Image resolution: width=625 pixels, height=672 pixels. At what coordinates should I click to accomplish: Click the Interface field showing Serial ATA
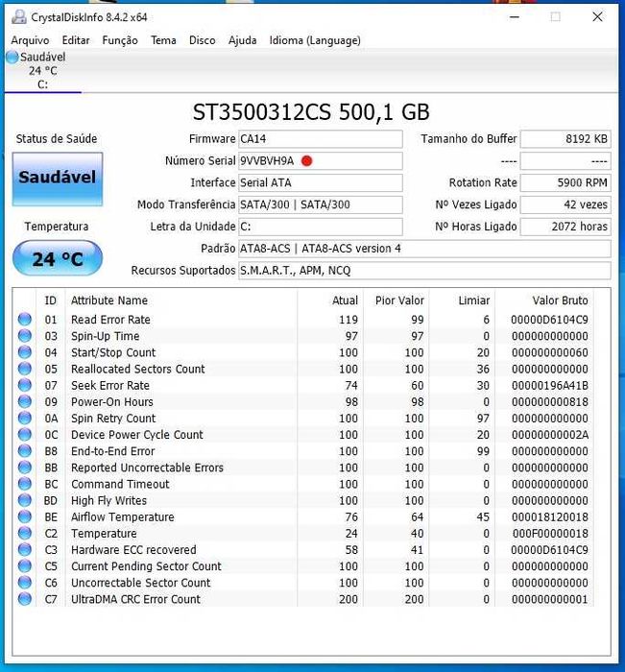click(321, 182)
